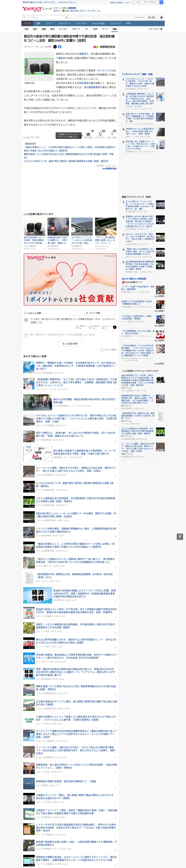The width and height of the screenshot is (186, 868).
Task: Close the reaction tooltip popup
Action: (80, 134)
